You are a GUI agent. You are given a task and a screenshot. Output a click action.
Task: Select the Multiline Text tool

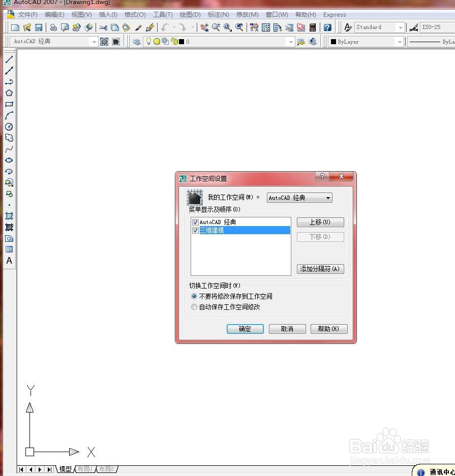(x=9, y=261)
